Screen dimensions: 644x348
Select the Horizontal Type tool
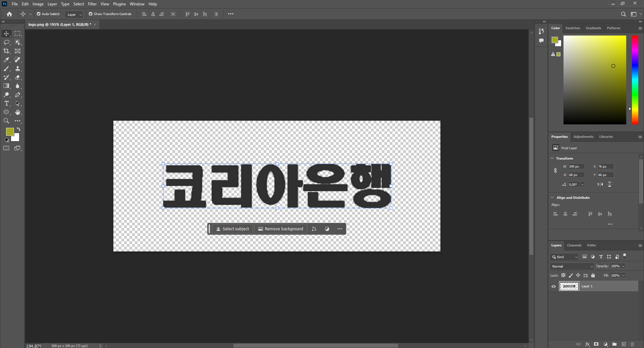(6, 104)
